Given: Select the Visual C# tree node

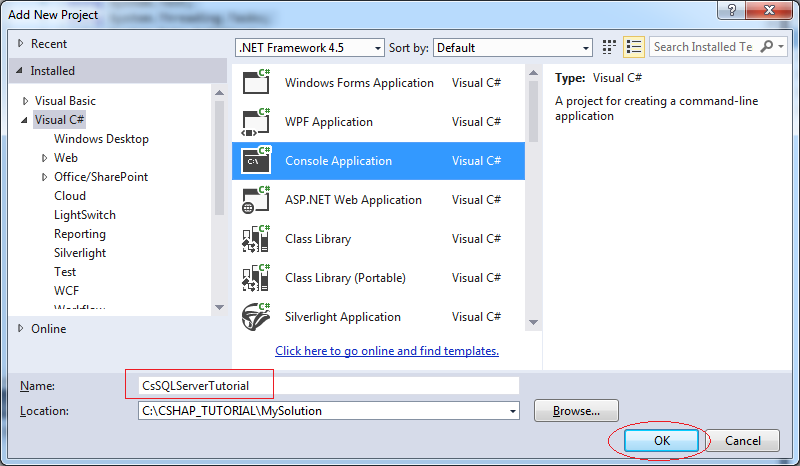Looking at the screenshot, I should pyautogui.click(x=59, y=119).
